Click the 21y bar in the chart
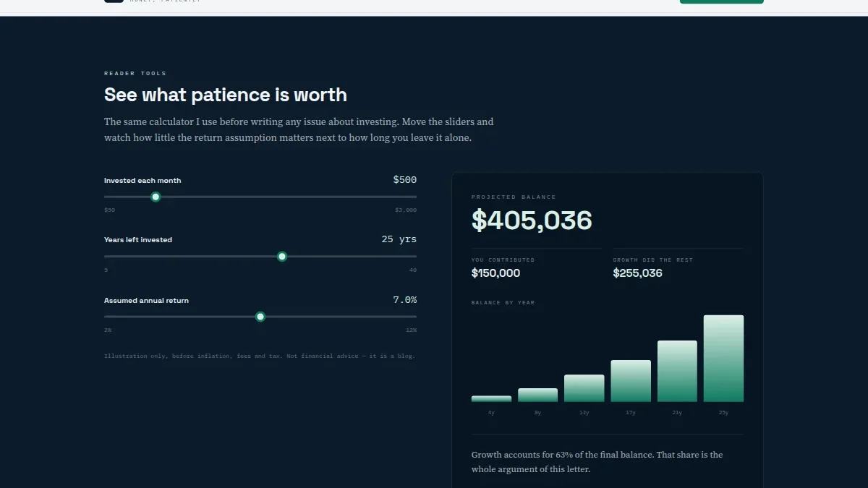This screenshot has height=488, width=868. click(677, 371)
